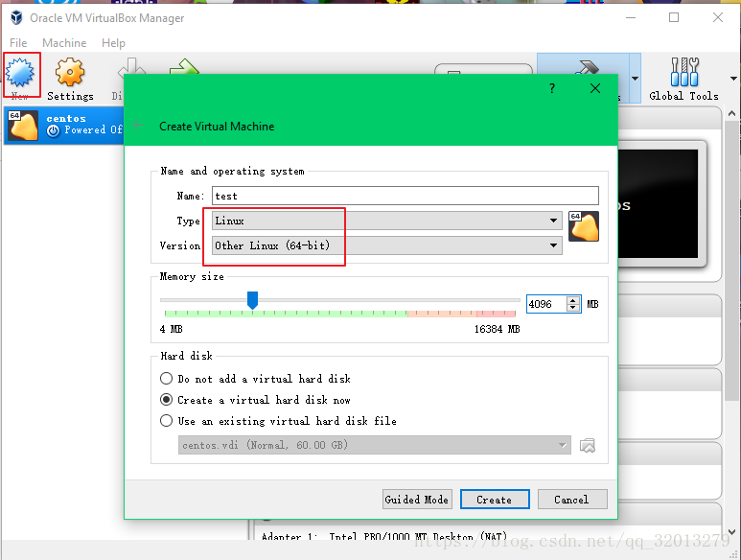Select Do not add a virtual hard disk
741x560 pixels.
coord(256,379)
